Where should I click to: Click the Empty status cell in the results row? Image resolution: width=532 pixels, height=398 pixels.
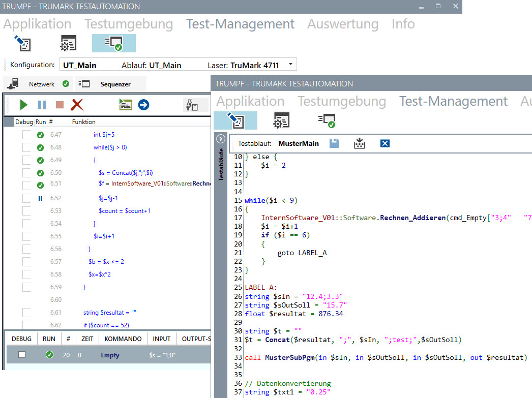(110, 355)
